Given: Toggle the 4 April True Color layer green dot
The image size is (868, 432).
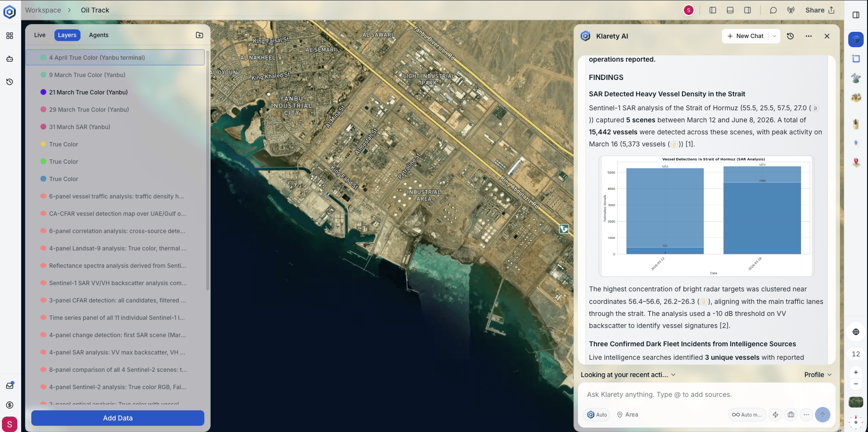Looking at the screenshot, I should (x=43, y=58).
